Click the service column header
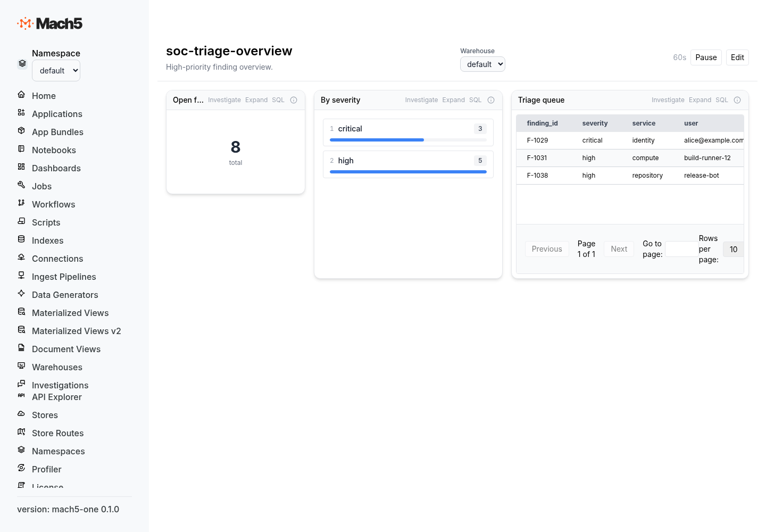The image size is (766, 532). coord(644,123)
